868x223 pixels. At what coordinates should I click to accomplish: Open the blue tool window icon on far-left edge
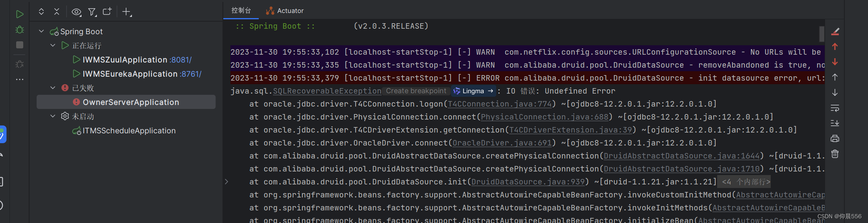pyautogui.click(x=2, y=135)
